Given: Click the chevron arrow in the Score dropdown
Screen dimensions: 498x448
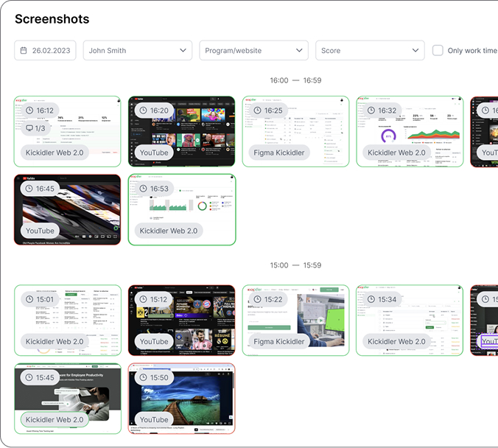Looking at the screenshot, I should click(415, 50).
